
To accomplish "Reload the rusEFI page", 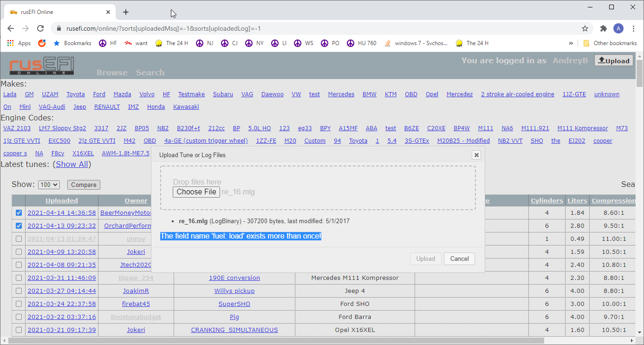I will point(40,28).
